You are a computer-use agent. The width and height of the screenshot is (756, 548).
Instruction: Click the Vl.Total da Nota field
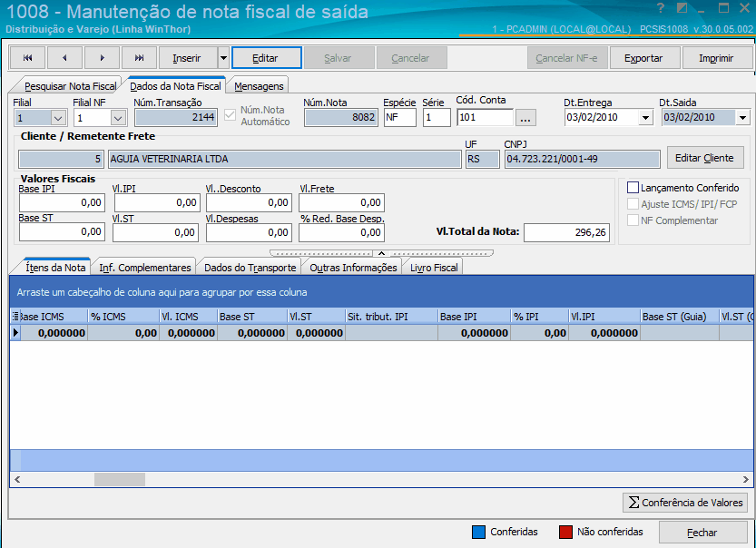click(566, 232)
